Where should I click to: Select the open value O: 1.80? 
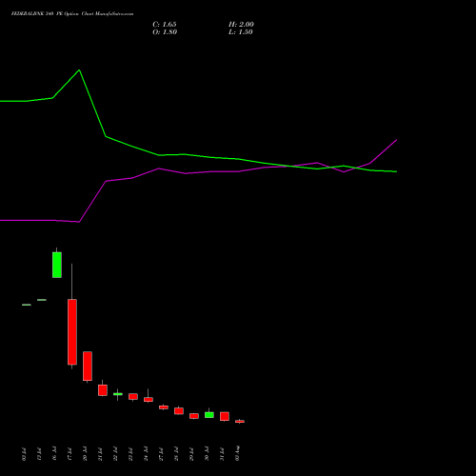pos(165,32)
